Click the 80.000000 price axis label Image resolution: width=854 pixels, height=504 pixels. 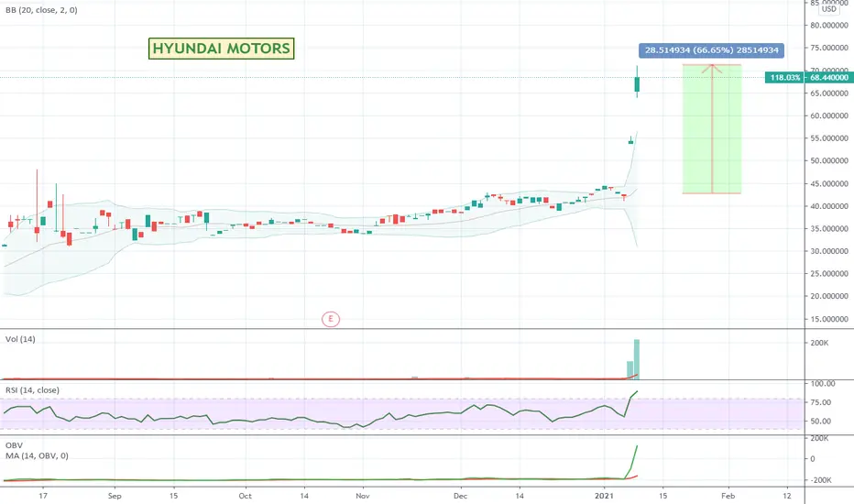[829, 25]
